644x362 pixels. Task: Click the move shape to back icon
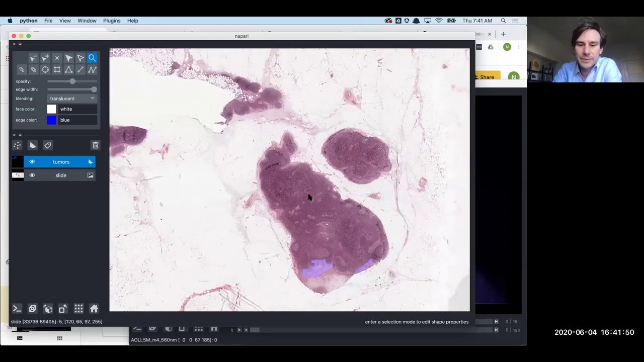(22, 70)
